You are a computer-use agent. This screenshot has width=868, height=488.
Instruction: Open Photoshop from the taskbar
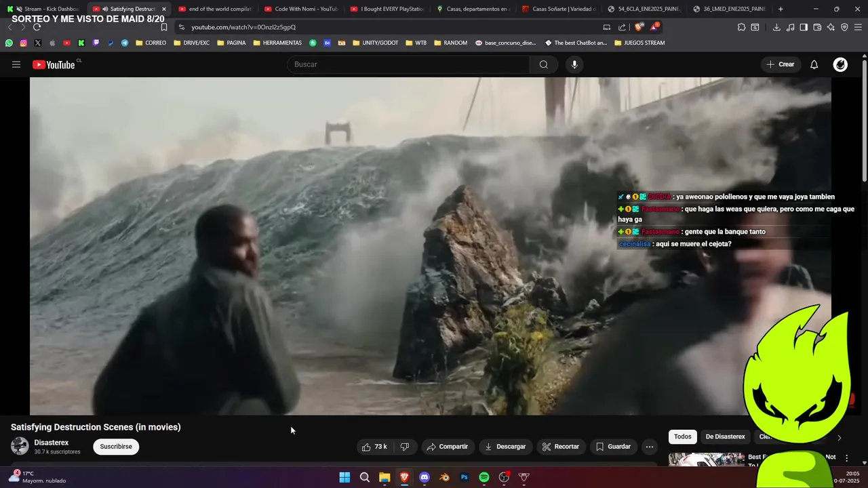(465, 477)
